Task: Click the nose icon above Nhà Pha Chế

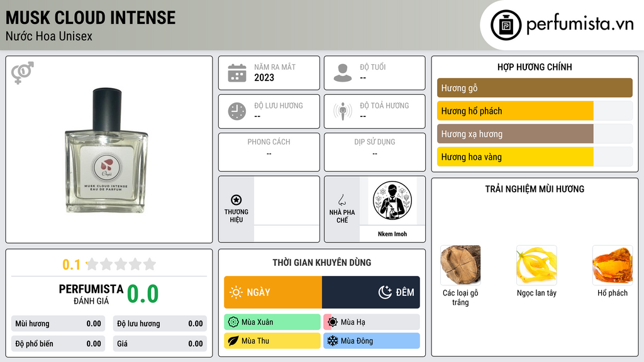Action: (x=341, y=200)
